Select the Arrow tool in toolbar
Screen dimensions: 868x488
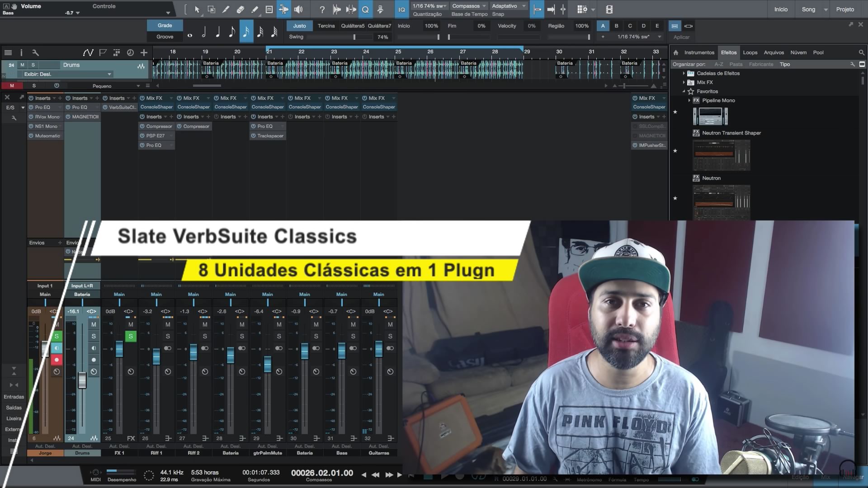click(197, 9)
